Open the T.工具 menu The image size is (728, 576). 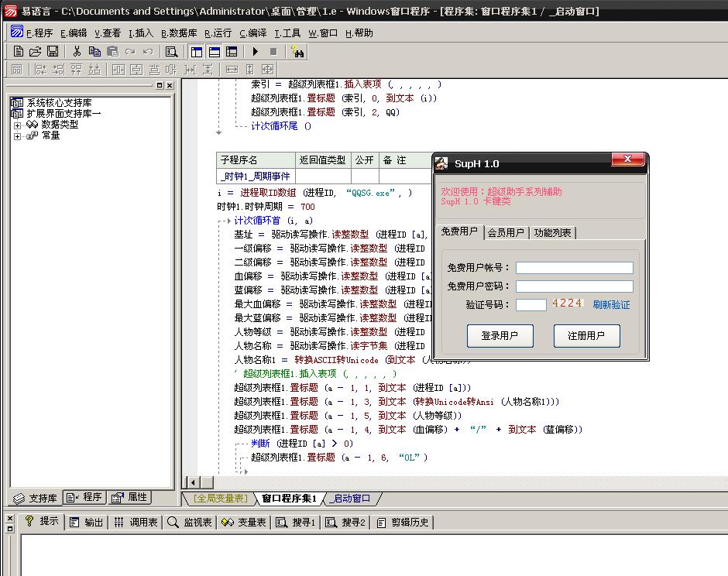coord(287,33)
